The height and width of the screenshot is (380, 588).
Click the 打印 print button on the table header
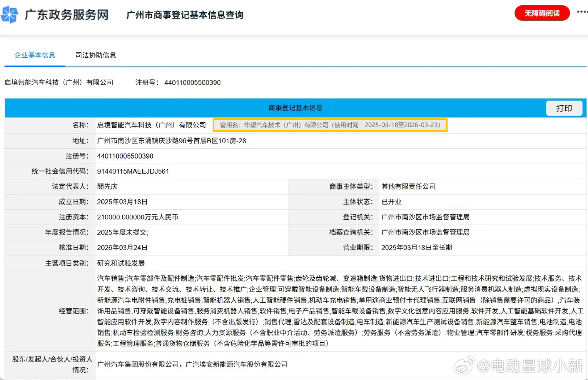pos(564,108)
